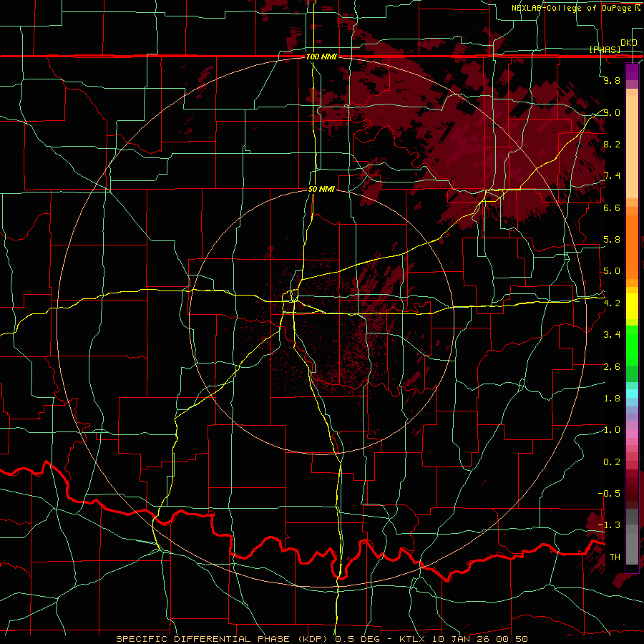Click the 100 NMI range ring label
Viewport: 644px width, 644px height.
tap(321, 57)
